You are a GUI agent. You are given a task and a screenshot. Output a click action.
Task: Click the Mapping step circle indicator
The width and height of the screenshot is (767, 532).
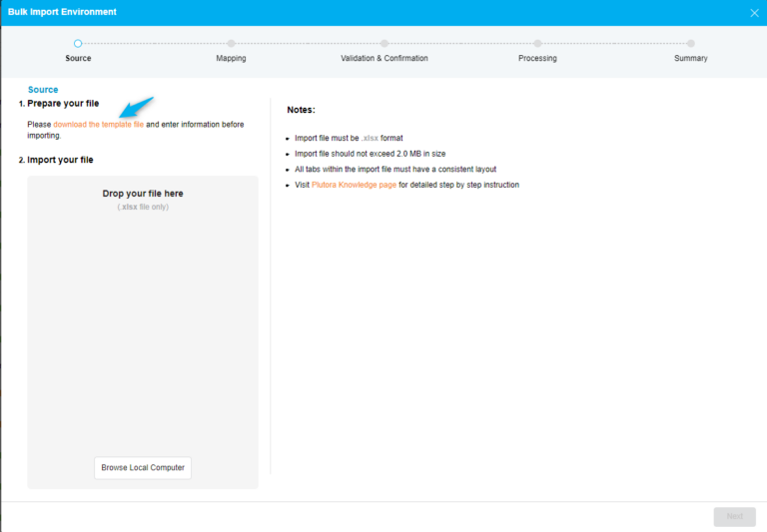[x=231, y=43]
